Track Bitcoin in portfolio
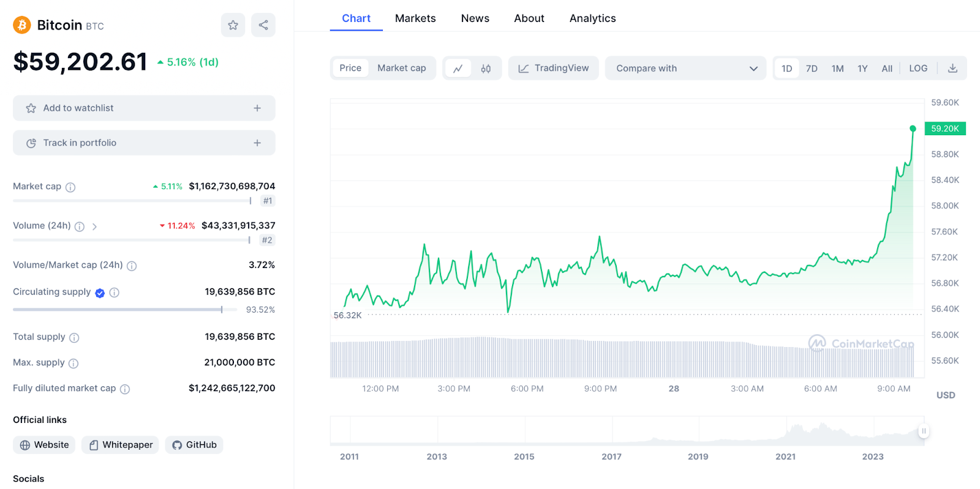The image size is (980, 489). tap(144, 143)
